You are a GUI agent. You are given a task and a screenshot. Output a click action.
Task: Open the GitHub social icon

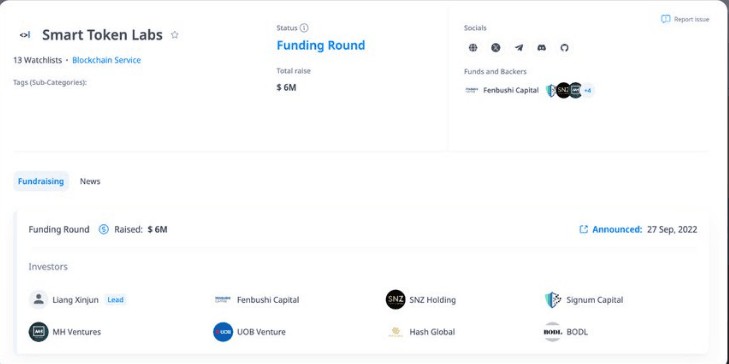coord(564,47)
